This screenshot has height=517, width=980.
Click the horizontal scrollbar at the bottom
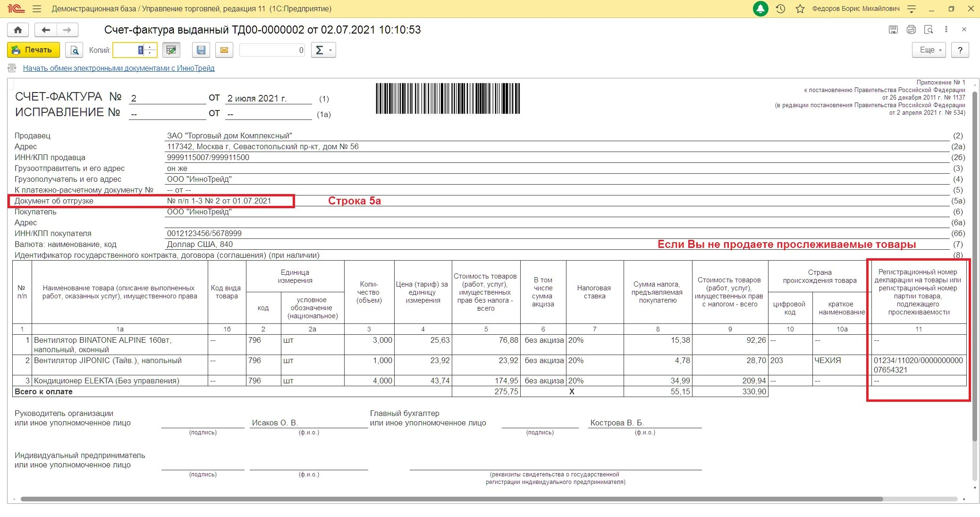(451, 499)
